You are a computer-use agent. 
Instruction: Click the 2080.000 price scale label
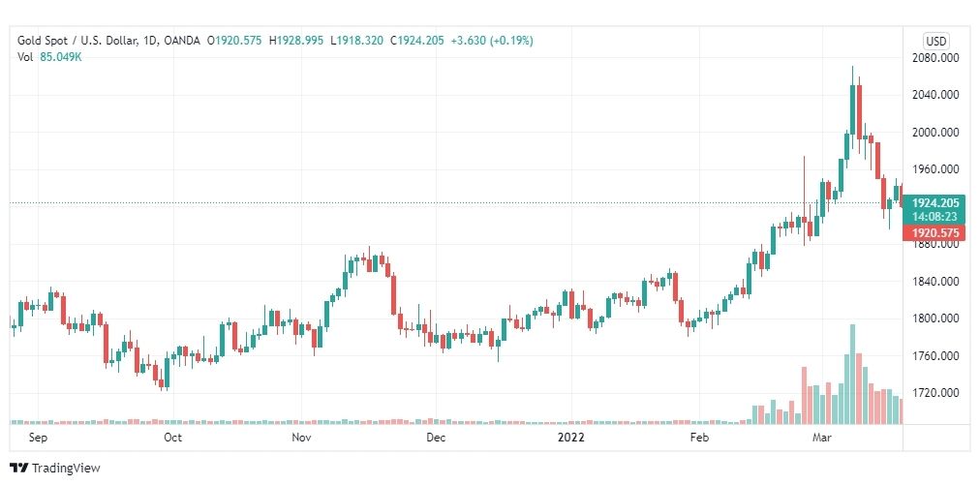[935, 57]
